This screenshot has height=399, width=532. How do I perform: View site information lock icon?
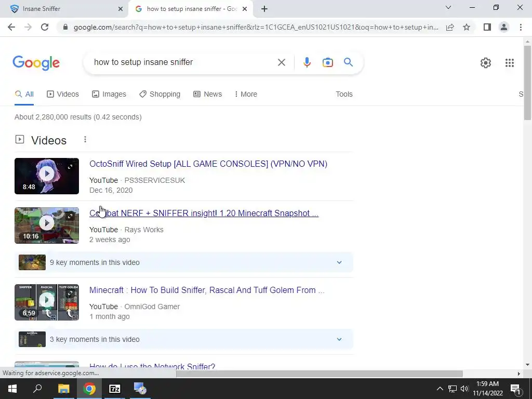tap(65, 27)
